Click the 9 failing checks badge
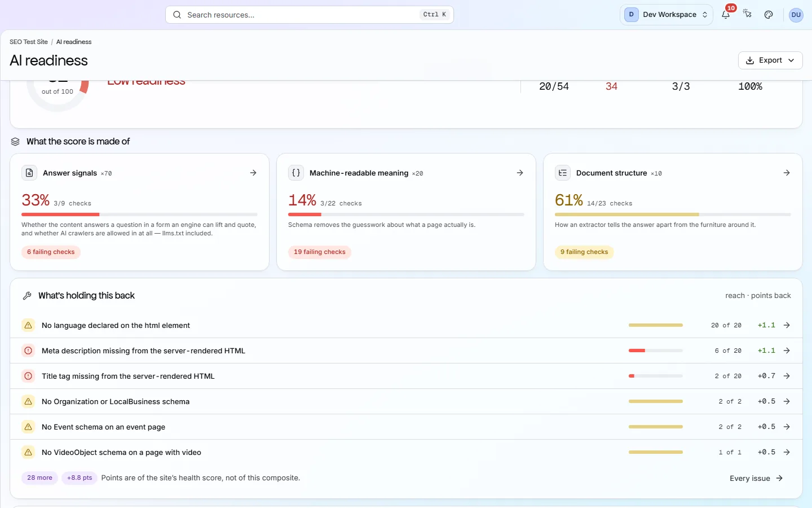The height and width of the screenshot is (508, 812). [x=584, y=252]
